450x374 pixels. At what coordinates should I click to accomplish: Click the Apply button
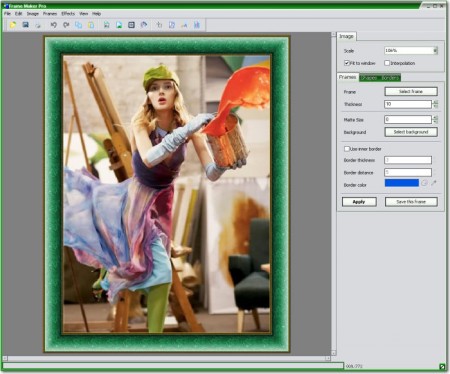click(x=359, y=202)
